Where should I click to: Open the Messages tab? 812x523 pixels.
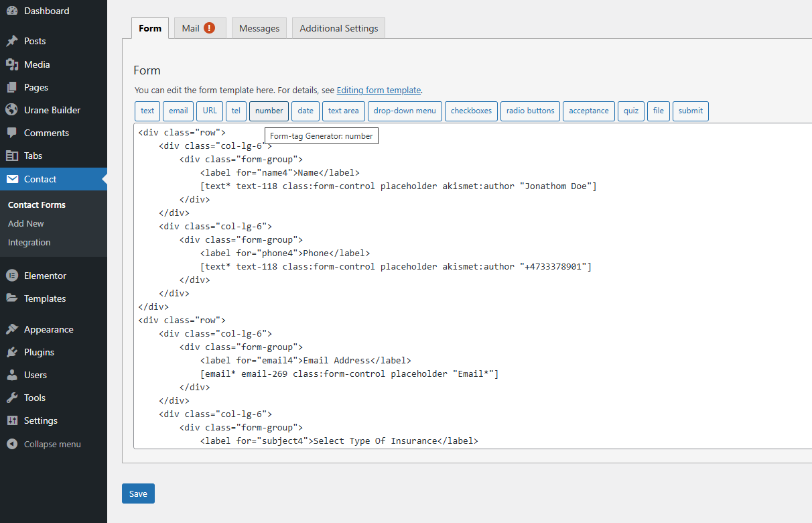click(x=259, y=28)
